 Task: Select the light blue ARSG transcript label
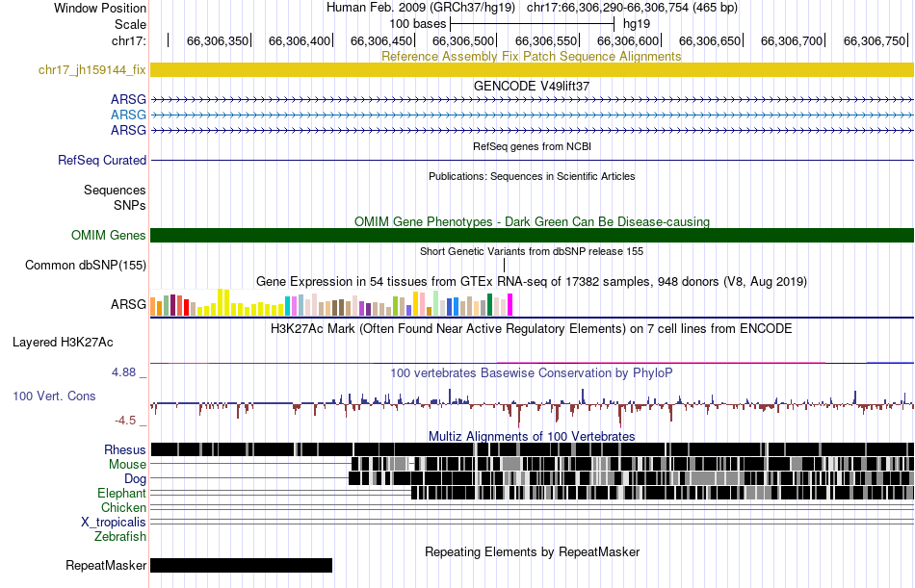point(128,115)
